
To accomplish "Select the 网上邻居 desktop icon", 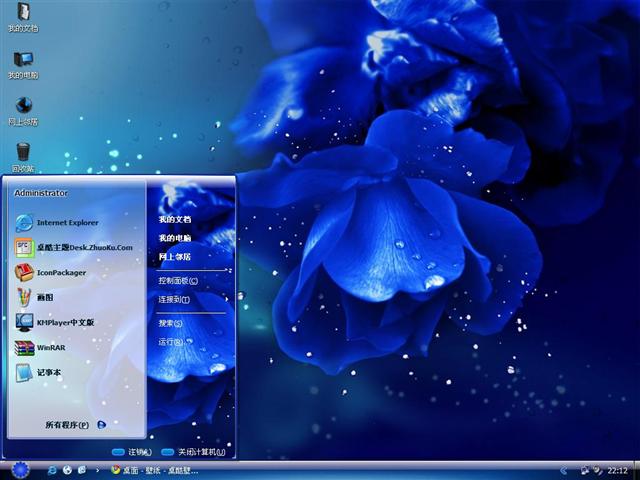I will point(22,106).
